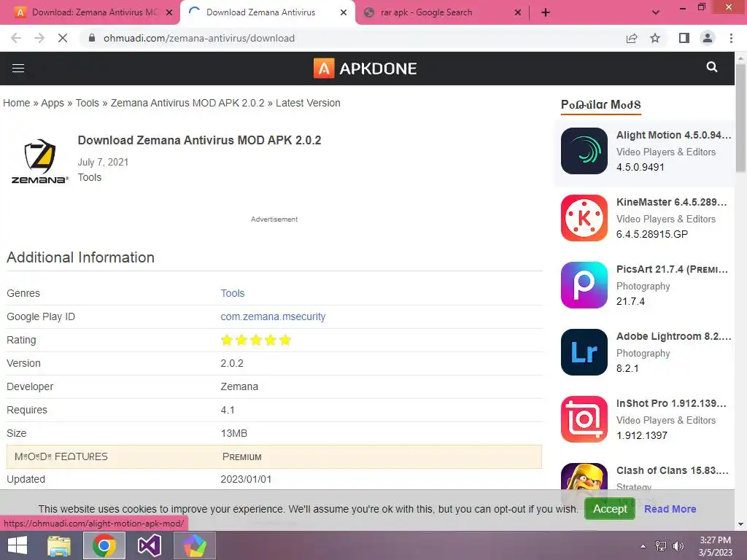Open a new browser tab
The image size is (747, 560).
[546, 12]
